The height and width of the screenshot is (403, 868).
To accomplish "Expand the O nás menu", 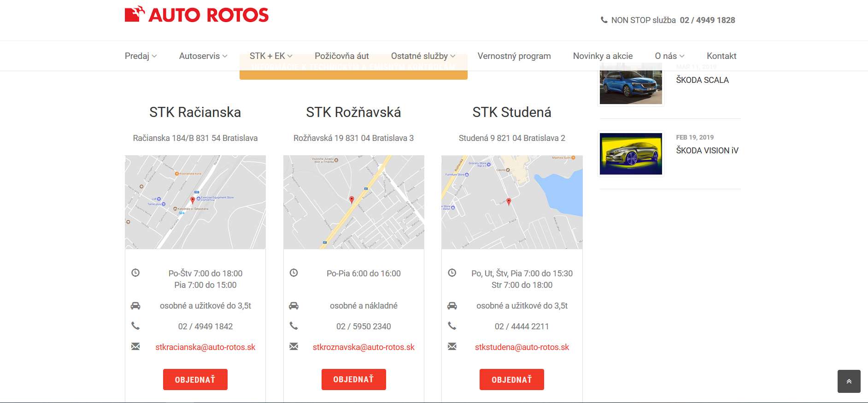I will point(669,56).
